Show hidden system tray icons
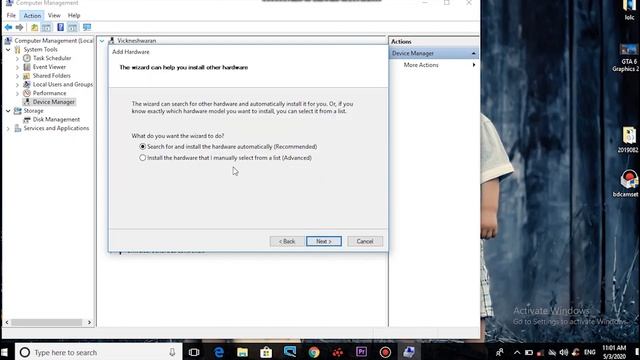The image size is (640, 360). tap(517, 352)
